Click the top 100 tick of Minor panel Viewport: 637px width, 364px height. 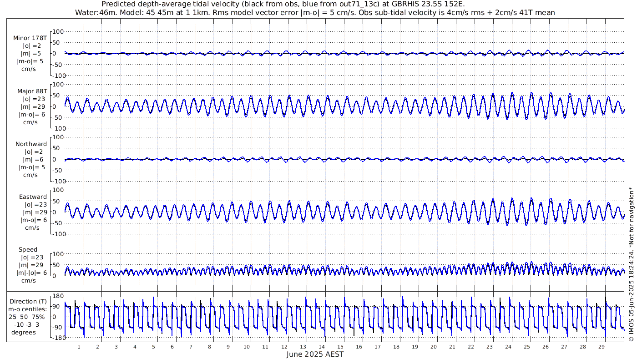[59, 32]
